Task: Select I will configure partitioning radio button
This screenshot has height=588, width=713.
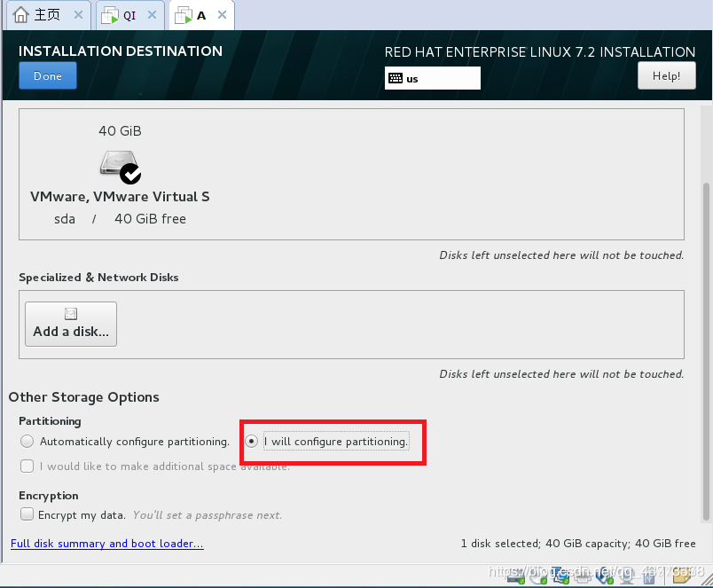Action: pyautogui.click(x=251, y=441)
